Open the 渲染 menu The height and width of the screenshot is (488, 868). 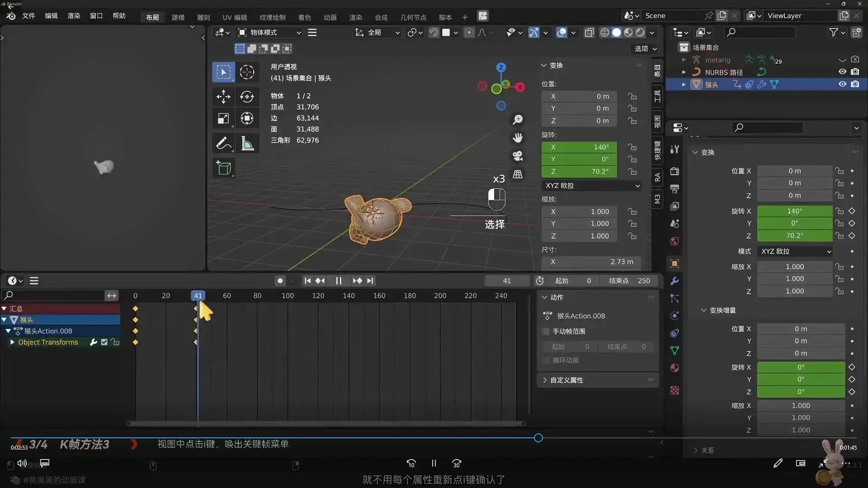[x=73, y=16]
